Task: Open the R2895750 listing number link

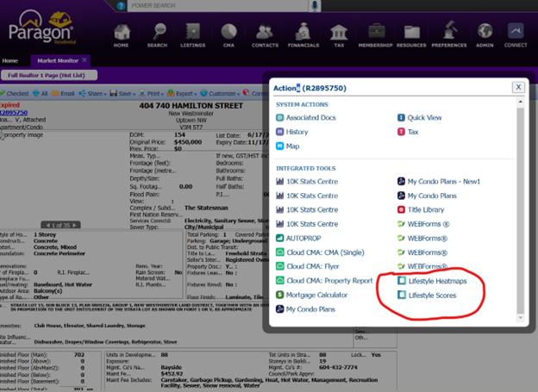Action: tap(14, 113)
